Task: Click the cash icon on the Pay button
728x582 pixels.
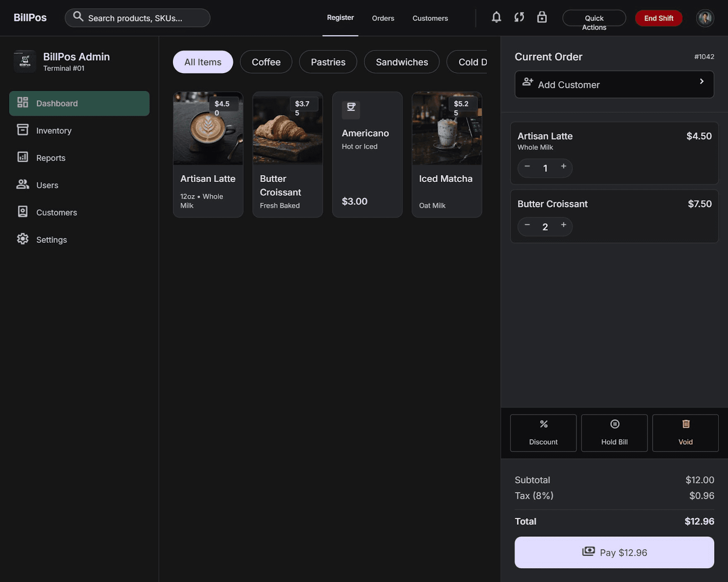Action: pyautogui.click(x=588, y=552)
